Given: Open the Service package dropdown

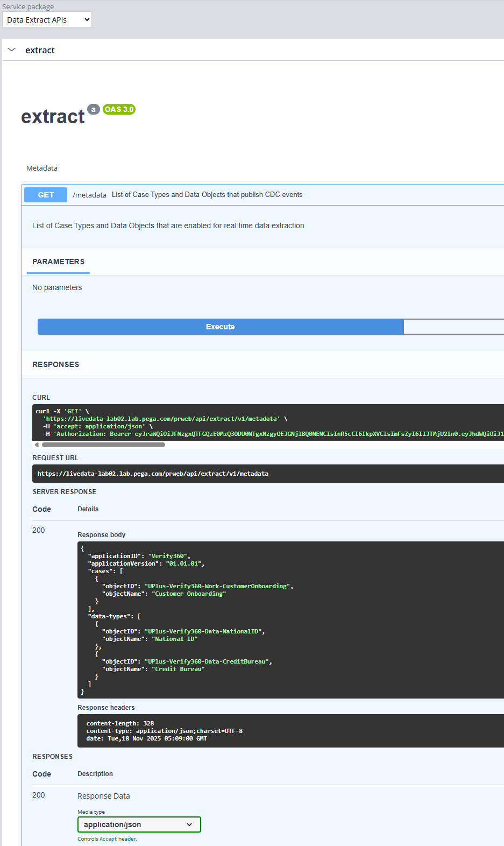Looking at the screenshot, I should tap(47, 20).
